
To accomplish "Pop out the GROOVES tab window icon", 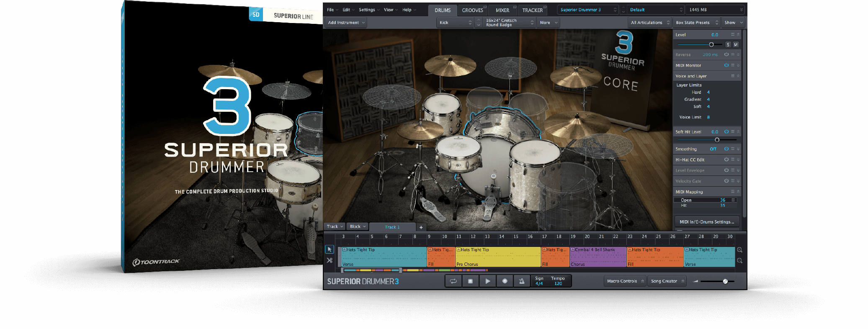I will 485,7.
